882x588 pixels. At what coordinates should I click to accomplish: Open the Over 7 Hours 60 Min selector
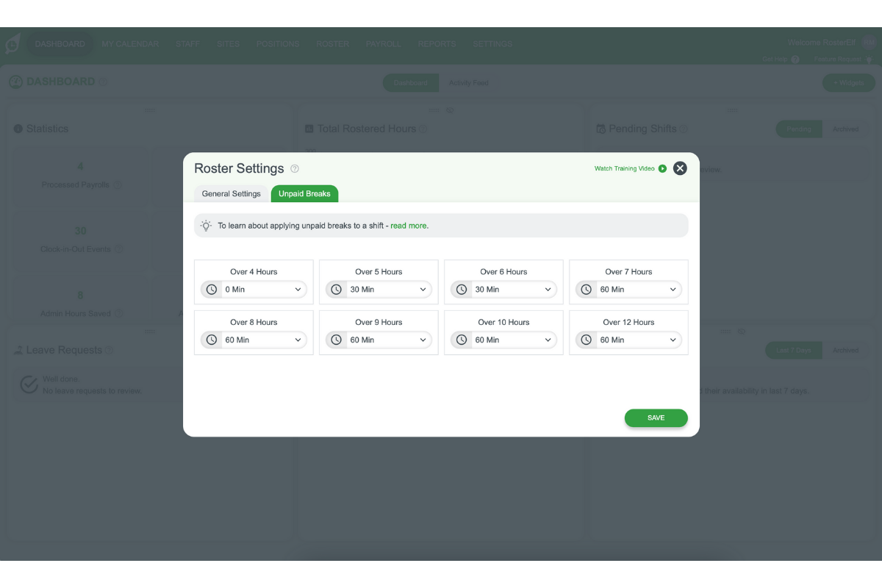pyautogui.click(x=637, y=290)
